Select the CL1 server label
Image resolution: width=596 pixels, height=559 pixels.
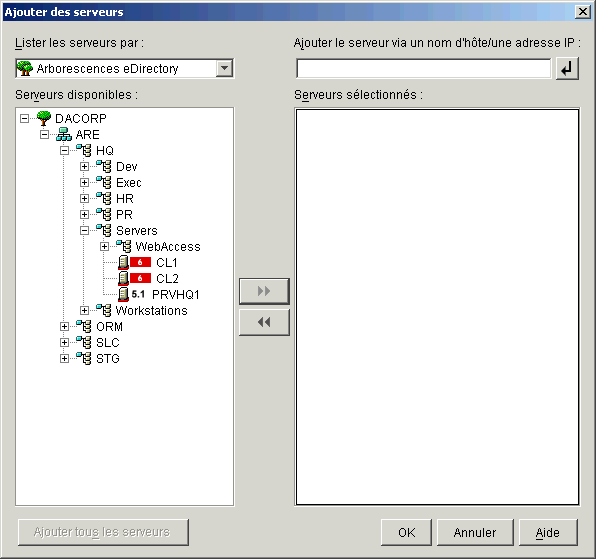(167, 263)
